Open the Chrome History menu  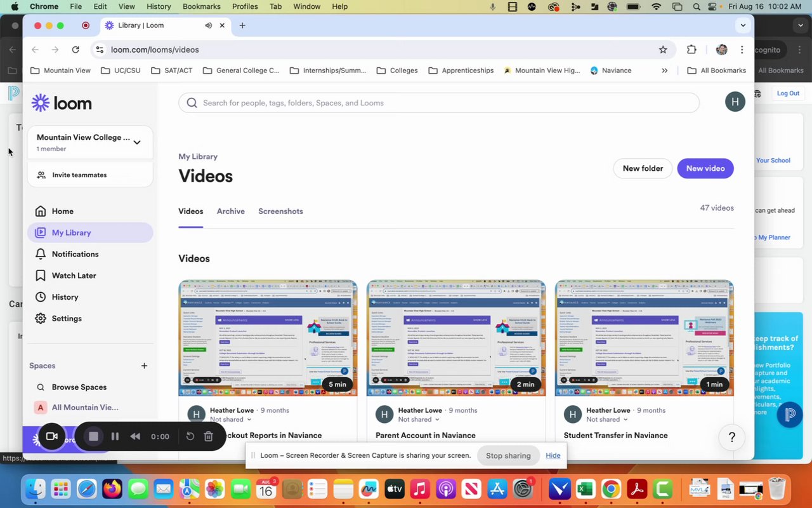click(x=159, y=6)
